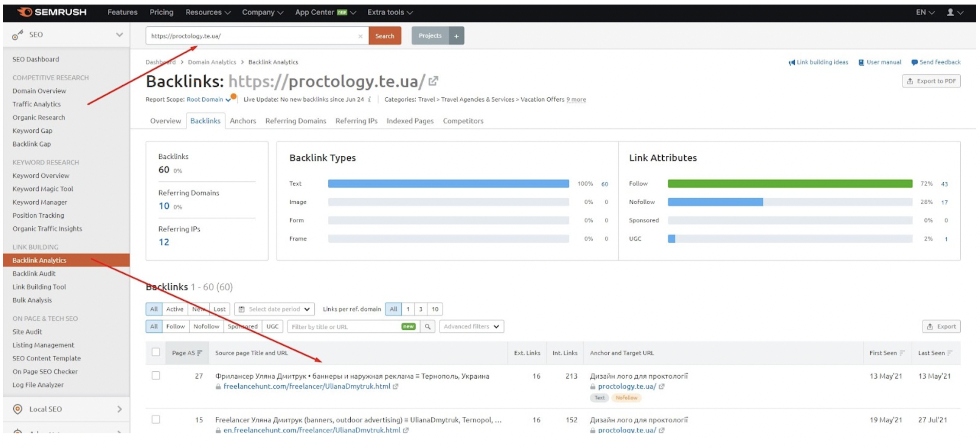Click the Link building ideas megaphone icon
980x448 pixels.
click(791, 62)
